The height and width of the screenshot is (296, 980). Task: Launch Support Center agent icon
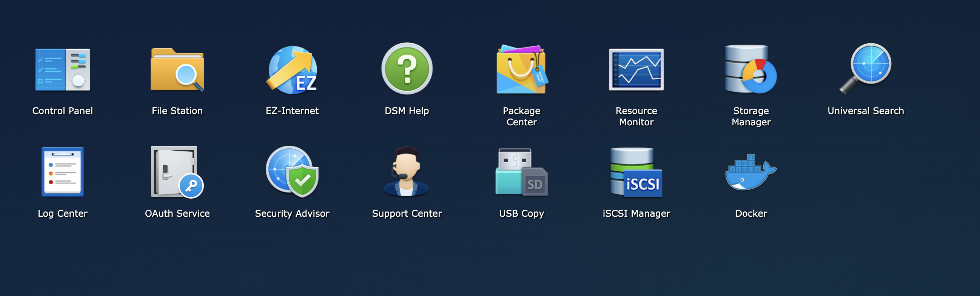[406, 171]
